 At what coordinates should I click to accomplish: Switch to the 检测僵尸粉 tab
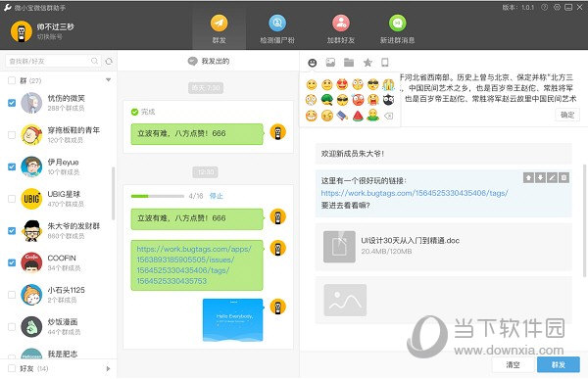coord(277,28)
